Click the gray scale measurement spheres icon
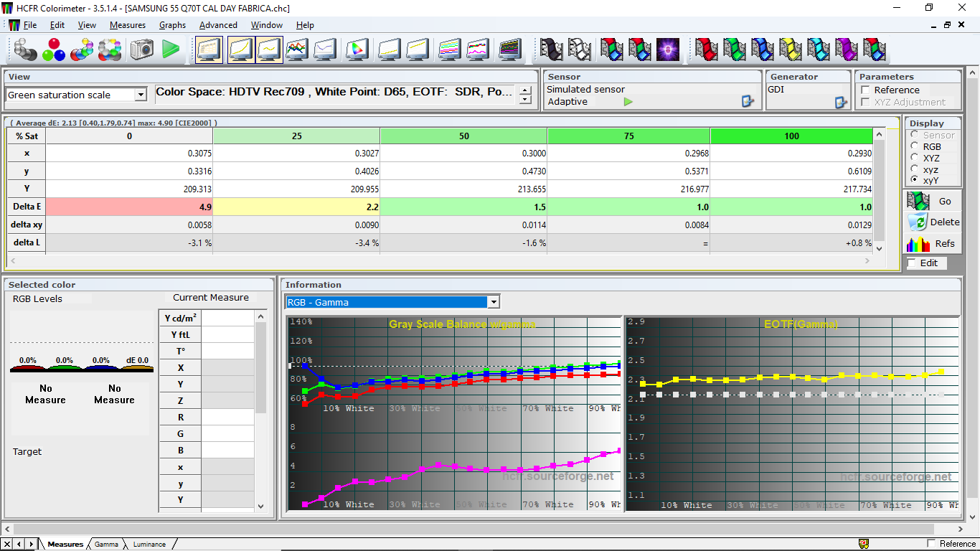Image resolution: width=980 pixels, height=551 pixels. pos(26,50)
